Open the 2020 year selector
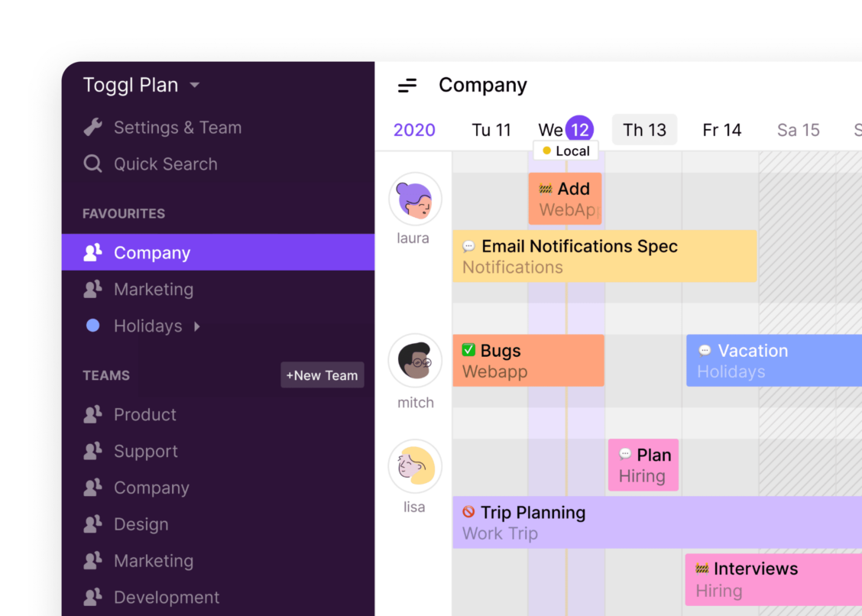862x616 pixels. [x=414, y=130]
